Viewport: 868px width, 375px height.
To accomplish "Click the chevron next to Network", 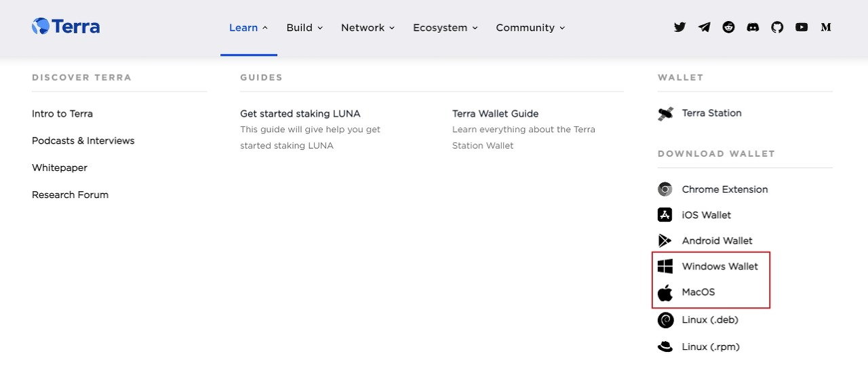I will point(392,28).
